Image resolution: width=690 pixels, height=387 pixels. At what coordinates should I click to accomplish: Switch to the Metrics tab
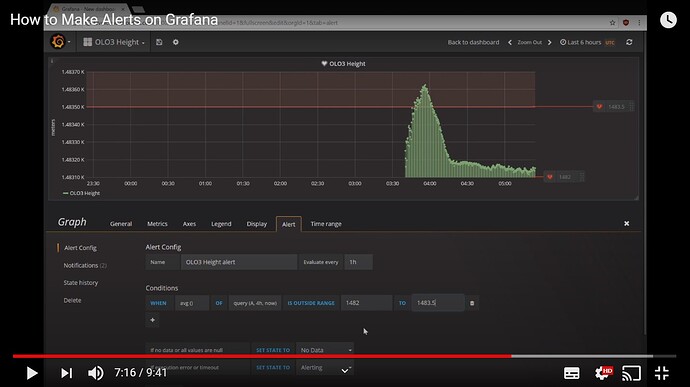(x=157, y=224)
